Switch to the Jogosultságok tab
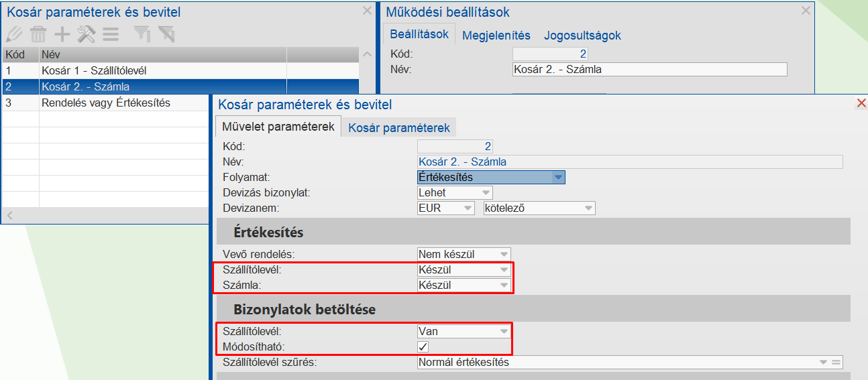This screenshot has width=868, height=380. click(582, 36)
